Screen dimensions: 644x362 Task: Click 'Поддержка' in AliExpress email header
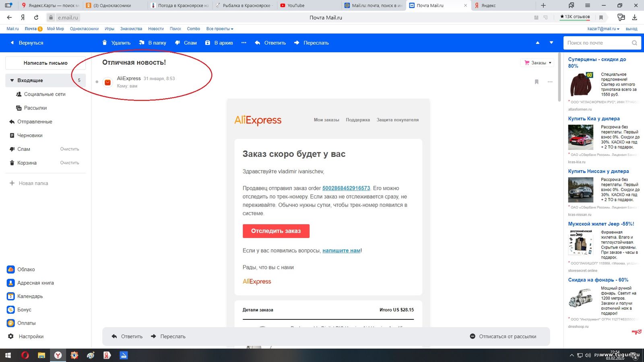[358, 120]
